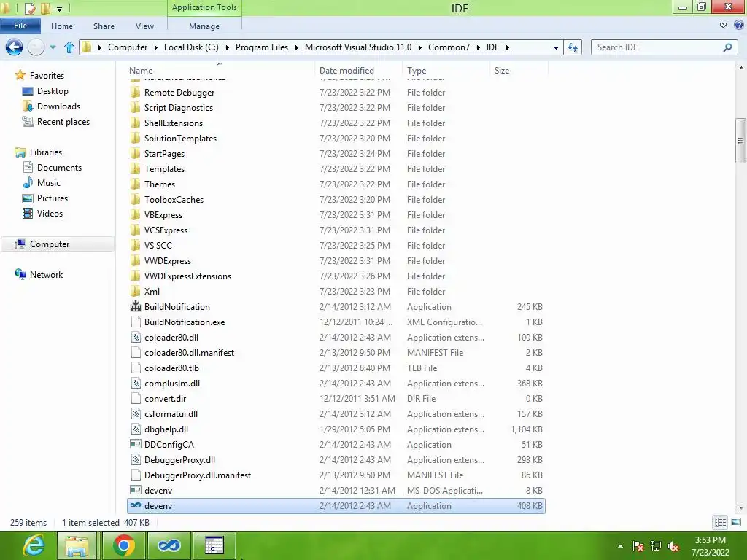Viewport: 747px width, 560px height.
Task: Click the vertical scrollbar thumb
Action: tap(740, 141)
